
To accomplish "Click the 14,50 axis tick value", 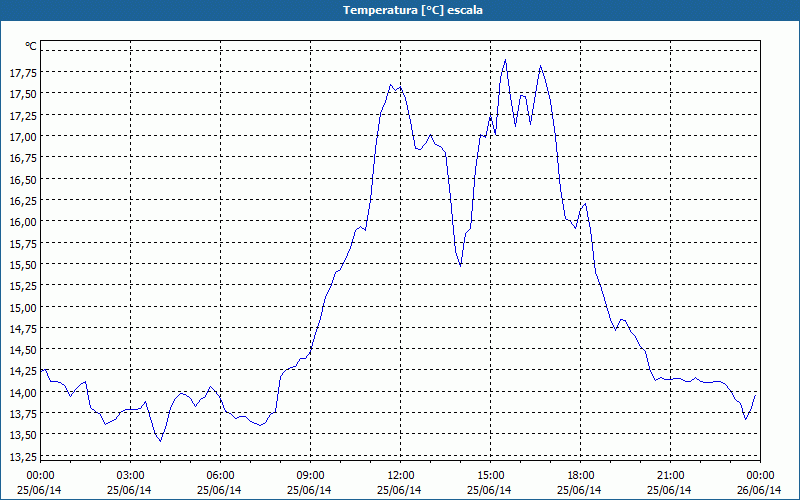I will point(23,350).
